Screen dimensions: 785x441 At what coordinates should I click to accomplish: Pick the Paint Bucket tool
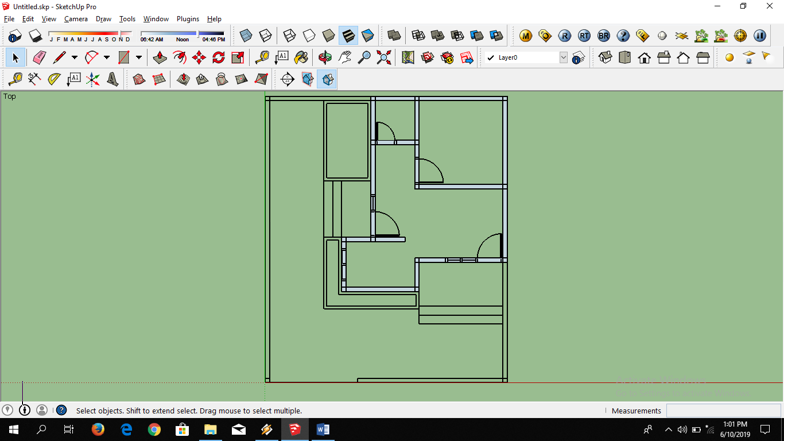[x=301, y=58]
